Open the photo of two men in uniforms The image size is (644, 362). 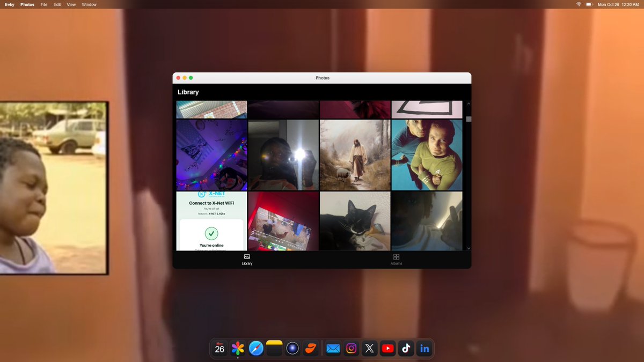pyautogui.click(x=427, y=155)
